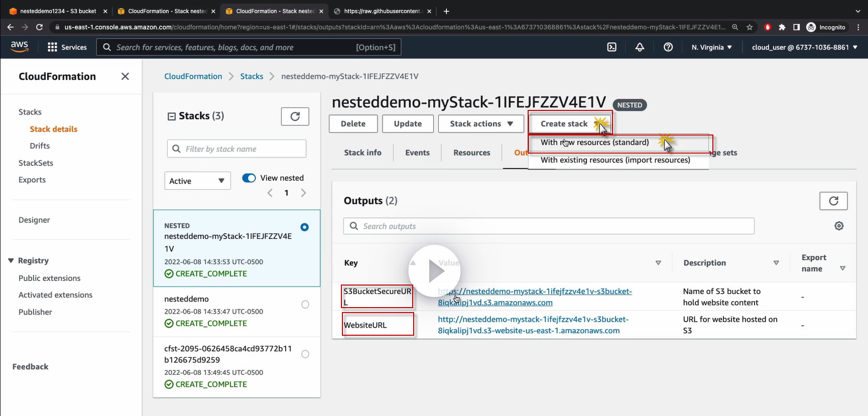Screen dimensions: 868x416
Task: Open the help question mark menu
Action: [668, 47]
